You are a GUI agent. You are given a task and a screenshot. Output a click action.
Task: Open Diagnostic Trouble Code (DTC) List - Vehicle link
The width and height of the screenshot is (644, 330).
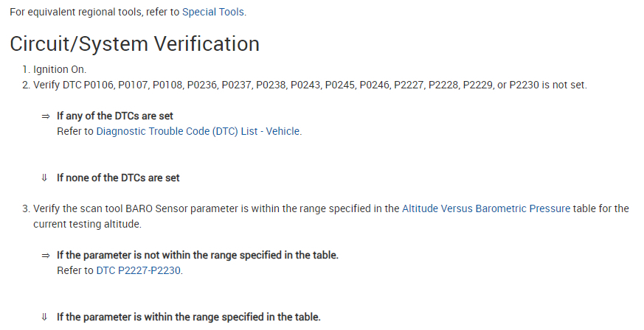click(198, 131)
